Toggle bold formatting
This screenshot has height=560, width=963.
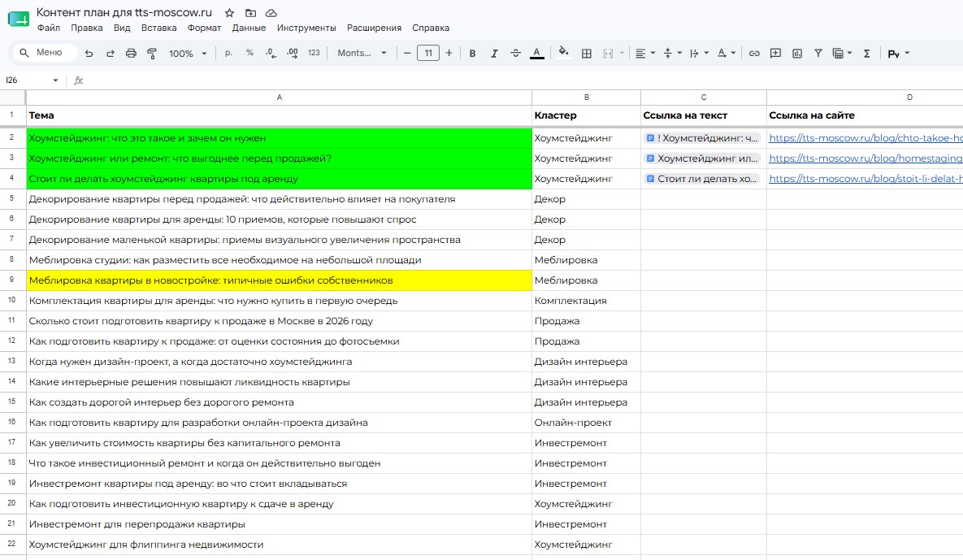click(x=472, y=54)
